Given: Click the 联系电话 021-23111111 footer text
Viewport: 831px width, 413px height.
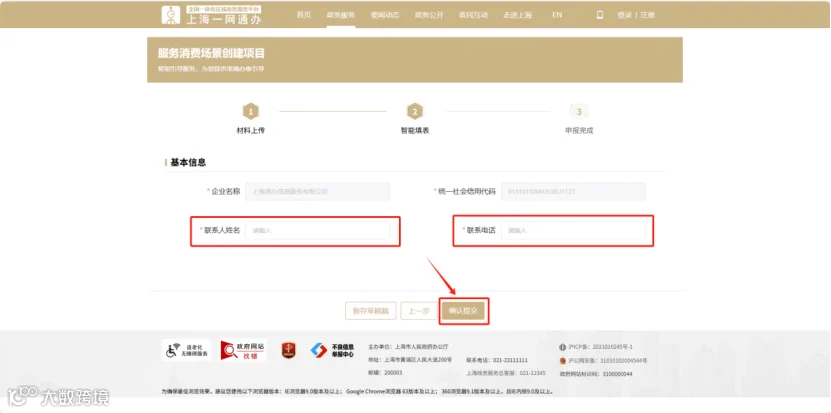Looking at the screenshot, I should click(x=497, y=360).
